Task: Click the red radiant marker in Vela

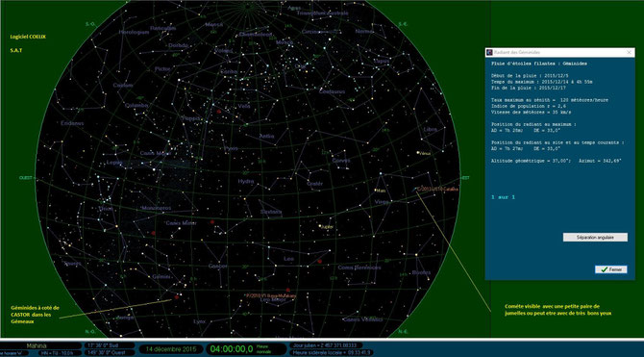Action: coord(218,111)
